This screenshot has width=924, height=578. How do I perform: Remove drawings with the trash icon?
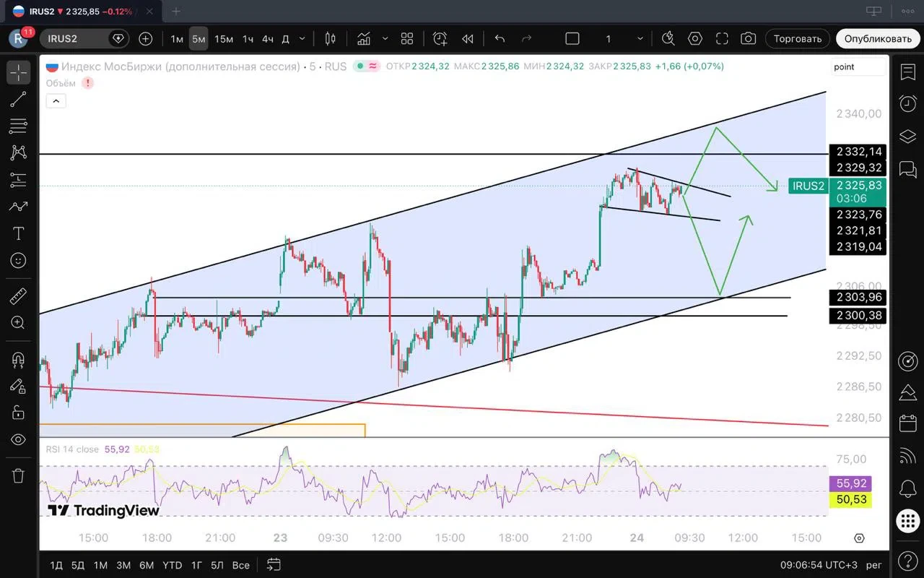[18, 475]
